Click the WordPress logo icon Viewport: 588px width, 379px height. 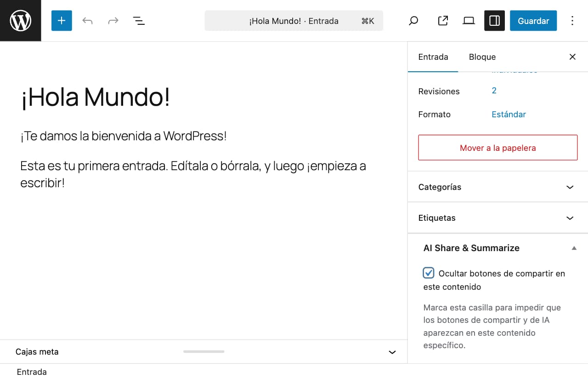(20, 20)
